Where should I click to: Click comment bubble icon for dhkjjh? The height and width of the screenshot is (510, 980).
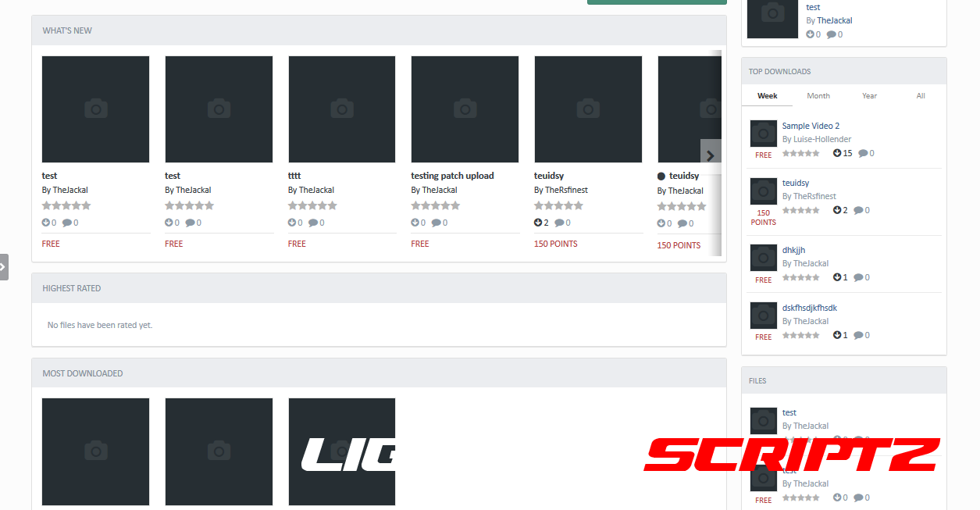point(858,277)
